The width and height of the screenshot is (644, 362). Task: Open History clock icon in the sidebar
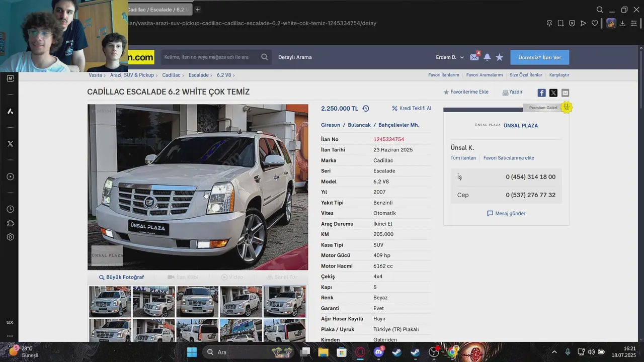[10, 209]
